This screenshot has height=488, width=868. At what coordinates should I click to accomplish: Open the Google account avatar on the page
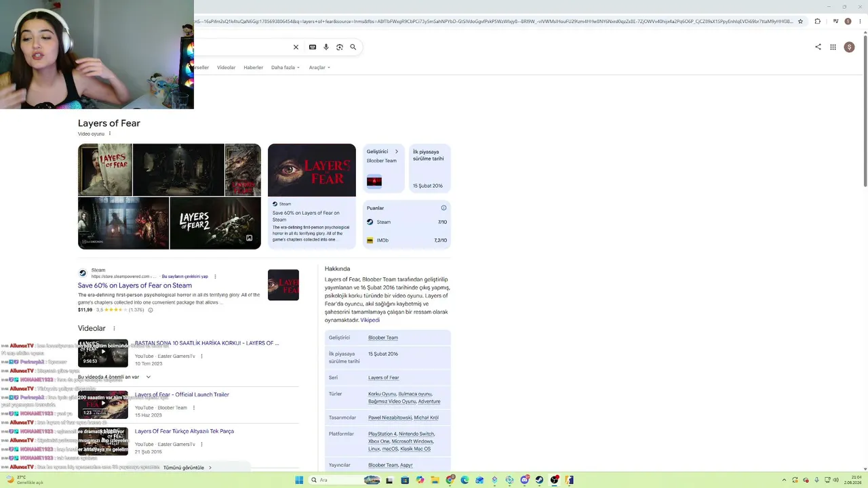click(x=849, y=47)
